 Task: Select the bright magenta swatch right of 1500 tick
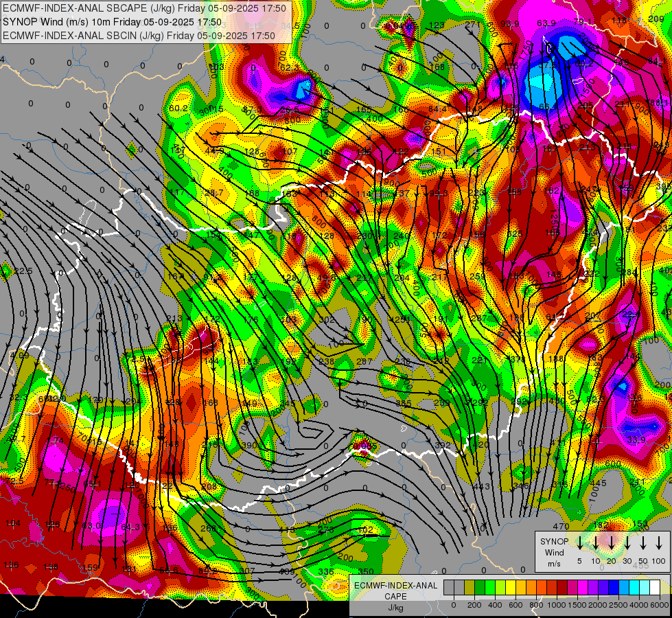(x=583, y=587)
